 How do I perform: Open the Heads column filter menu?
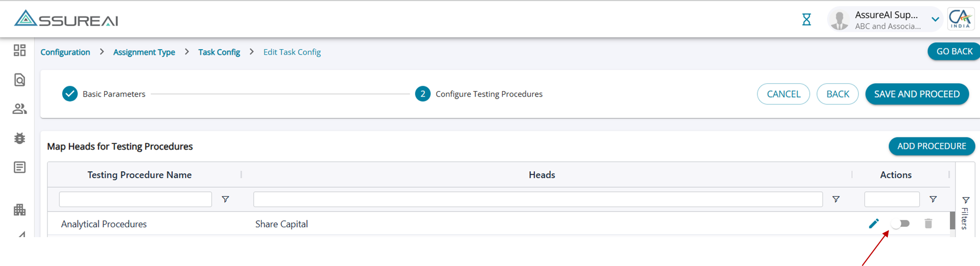pos(835,199)
